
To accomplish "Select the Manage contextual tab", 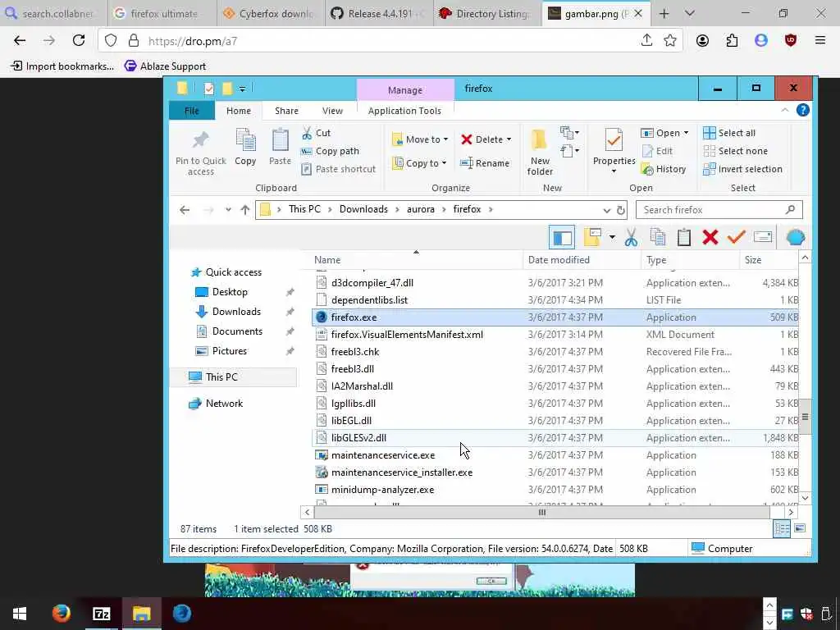I will [405, 90].
